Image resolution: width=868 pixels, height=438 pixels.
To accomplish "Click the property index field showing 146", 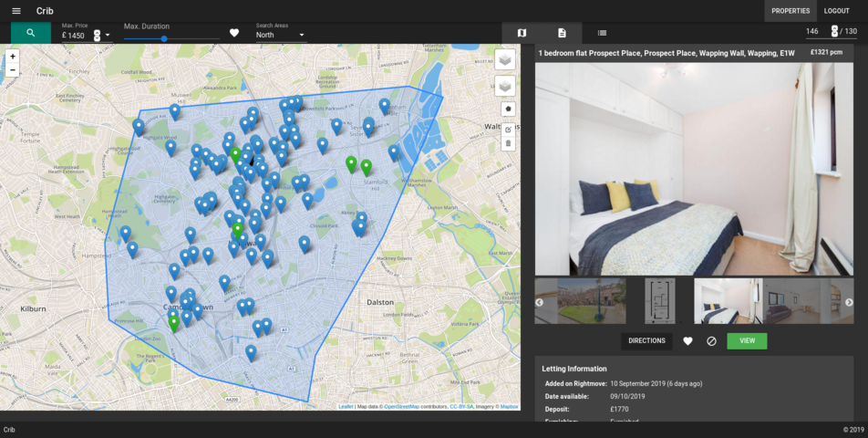I will (818, 32).
